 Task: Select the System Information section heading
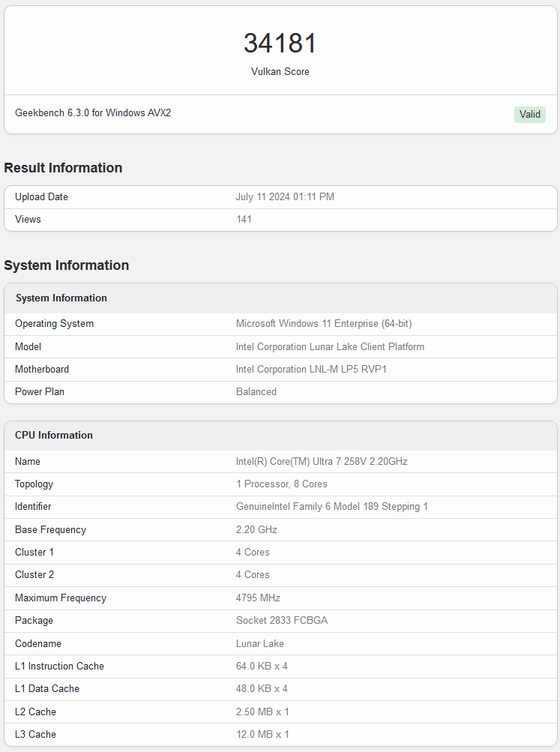click(66, 265)
